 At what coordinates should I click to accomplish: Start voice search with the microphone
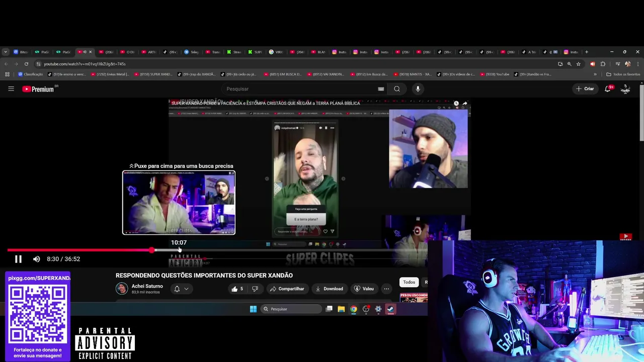(418, 89)
